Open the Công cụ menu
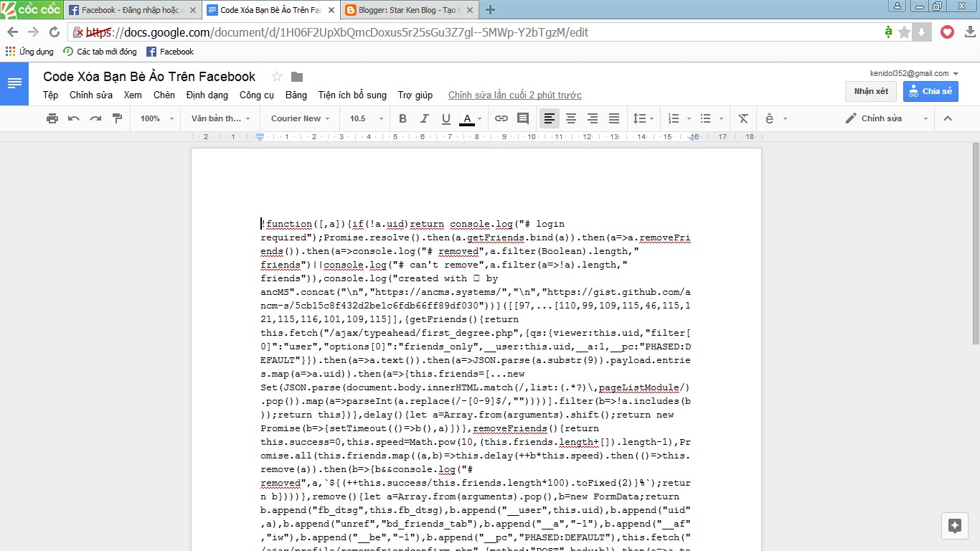 pos(257,95)
